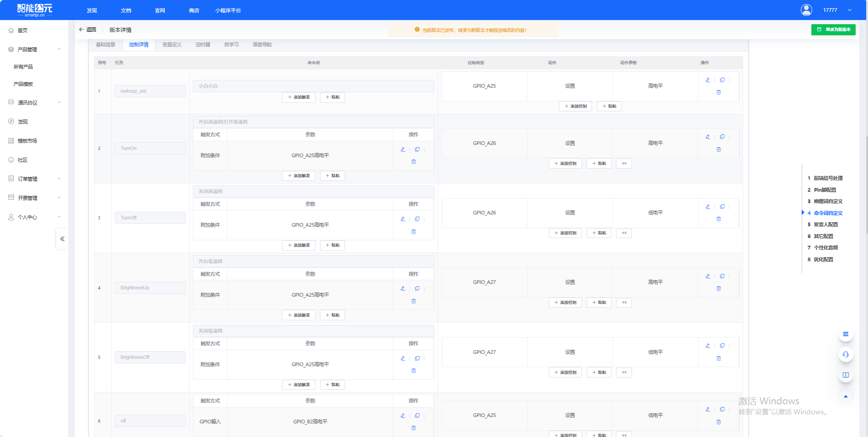Click copy icon in TurnOn trigger row
Screen dimensions: 868x437
click(x=417, y=149)
